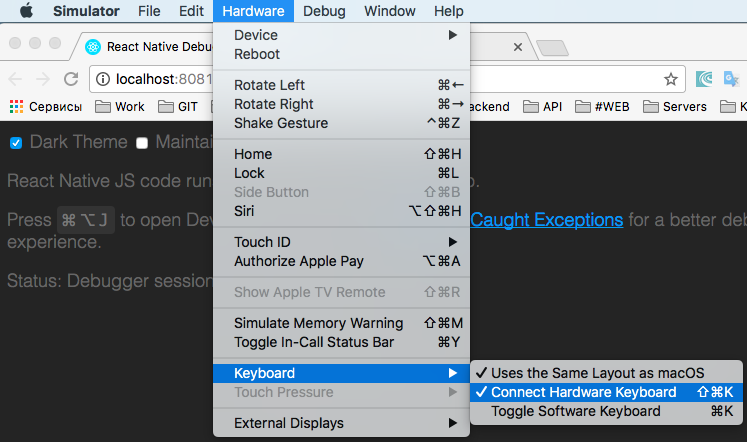The width and height of the screenshot is (747, 442).
Task: Open the Сервисы apps shortcut
Action: tap(46, 107)
